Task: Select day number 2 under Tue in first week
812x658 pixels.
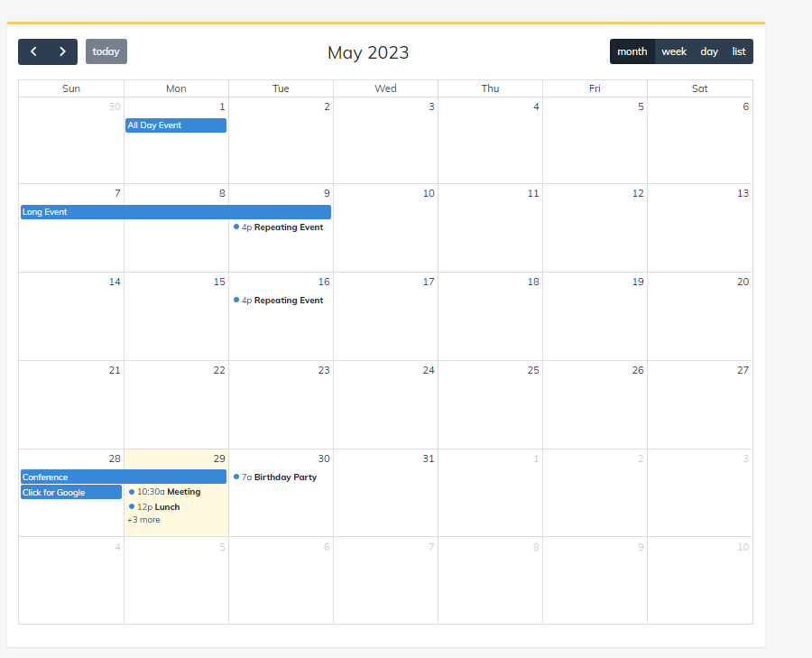Action: coord(327,107)
